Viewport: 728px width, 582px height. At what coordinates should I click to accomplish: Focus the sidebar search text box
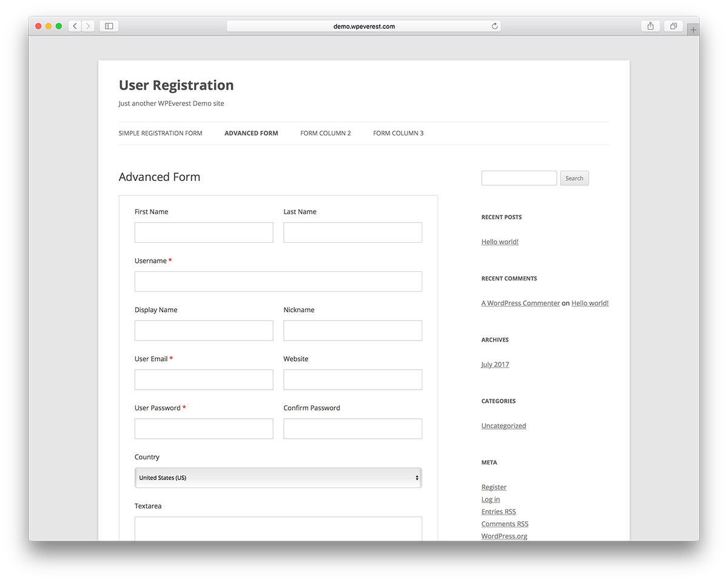519,178
